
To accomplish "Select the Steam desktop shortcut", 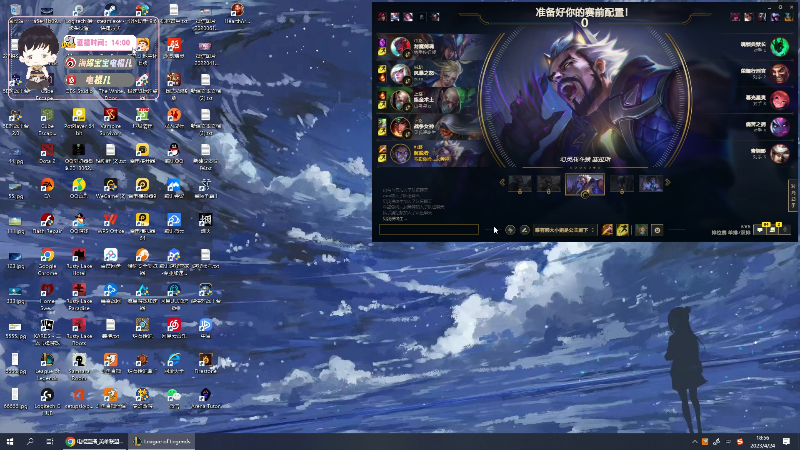I will (x=110, y=12).
